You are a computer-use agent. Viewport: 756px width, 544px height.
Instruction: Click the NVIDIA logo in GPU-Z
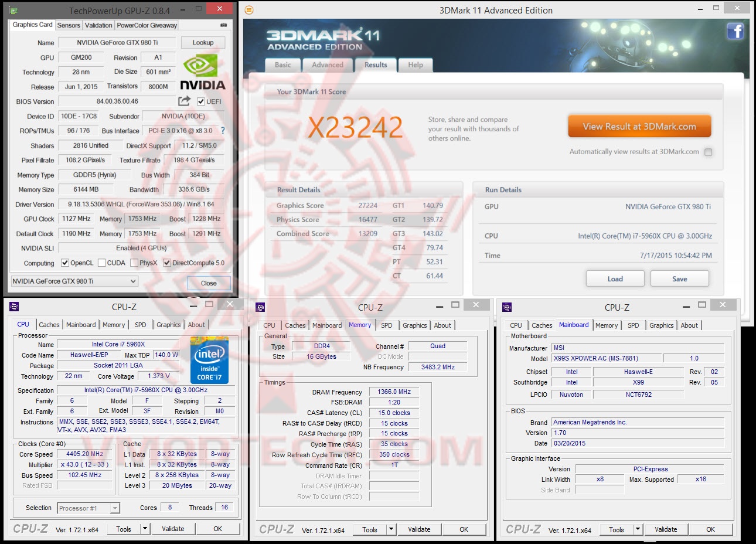(203, 72)
